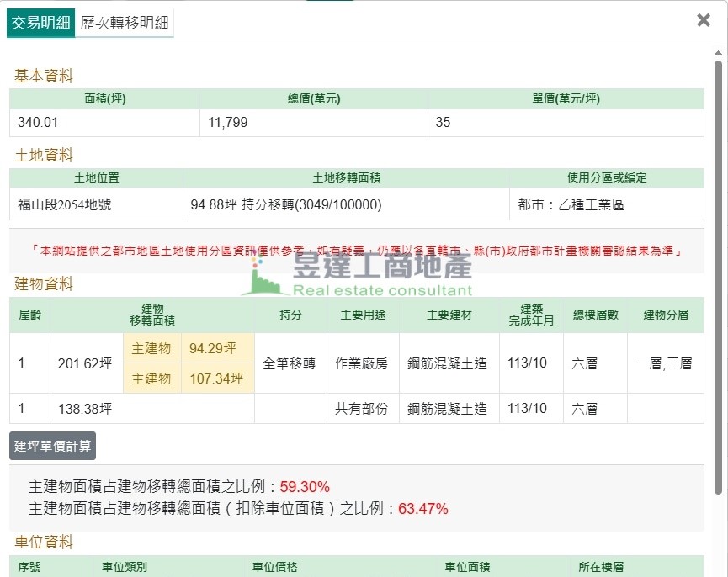This screenshot has width=728, height=577.
Task: Click the 車位類別 column header
Action: (x=125, y=568)
